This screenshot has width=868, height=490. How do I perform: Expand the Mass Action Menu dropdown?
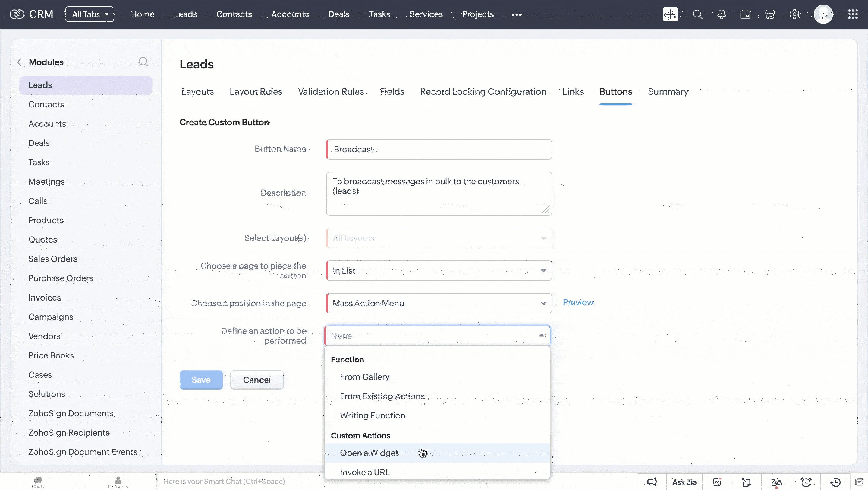point(439,303)
